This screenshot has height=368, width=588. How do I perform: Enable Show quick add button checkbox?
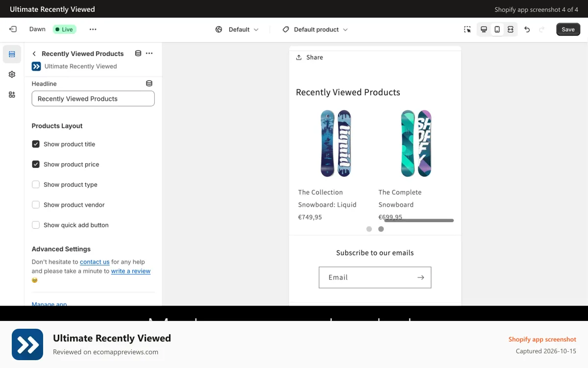36,225
